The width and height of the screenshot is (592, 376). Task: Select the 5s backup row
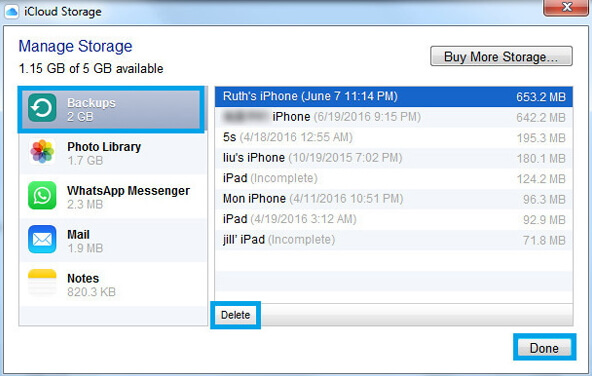pyautogui.click(x=394, y=137)
